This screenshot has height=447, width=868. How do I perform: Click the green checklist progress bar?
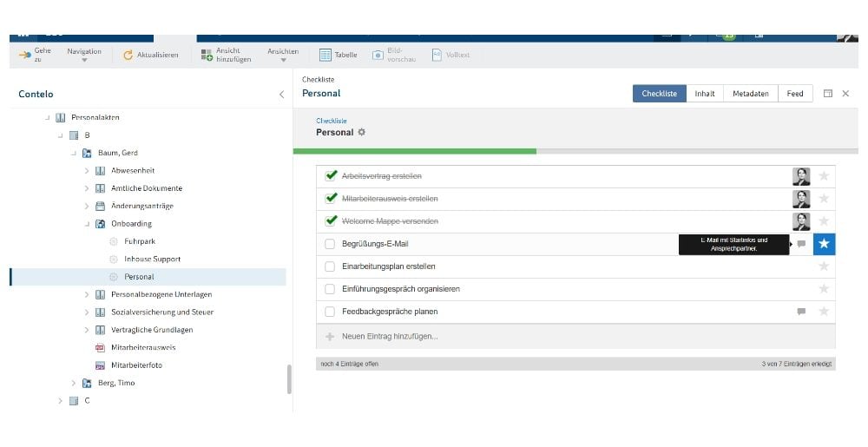(x=415, y=151)
